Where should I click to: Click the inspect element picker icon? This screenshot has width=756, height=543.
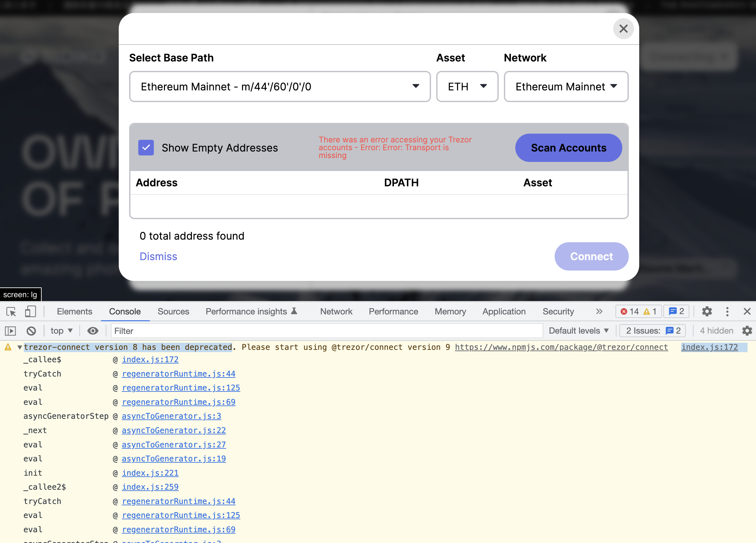pos(11,311)
